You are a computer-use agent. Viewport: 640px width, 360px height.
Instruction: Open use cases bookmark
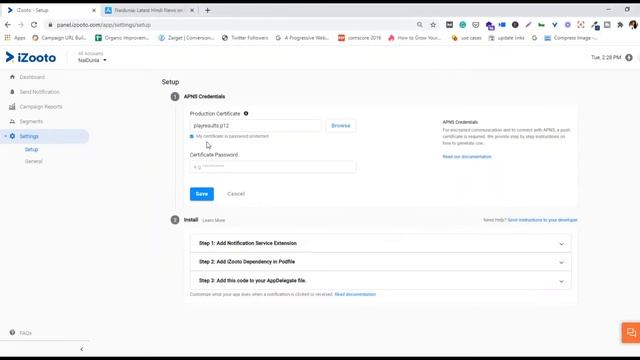click(467, 38)
